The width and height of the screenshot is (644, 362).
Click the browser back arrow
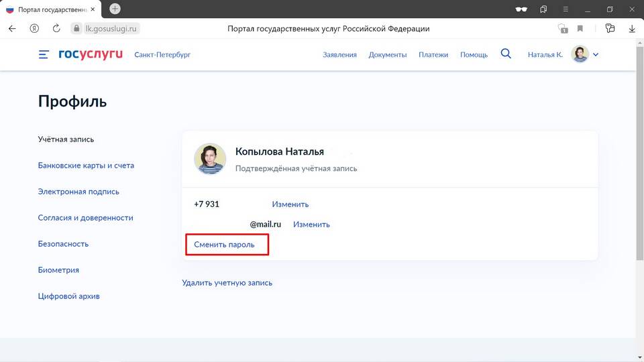[12, 29]
